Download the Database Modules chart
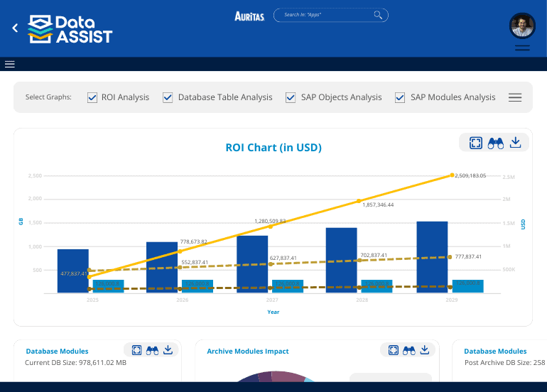Screen dimensions: 547x392 [x=168, y=349]
